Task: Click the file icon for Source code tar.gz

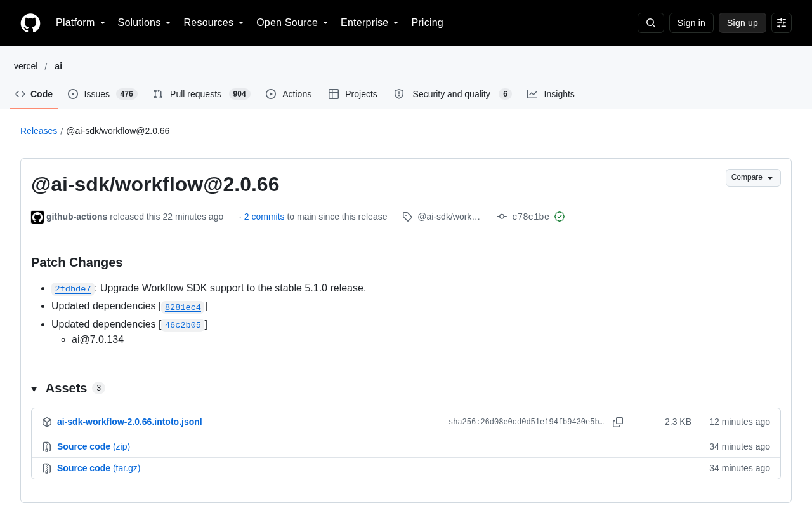Action: pyautogui.click(x=47, y=469)
